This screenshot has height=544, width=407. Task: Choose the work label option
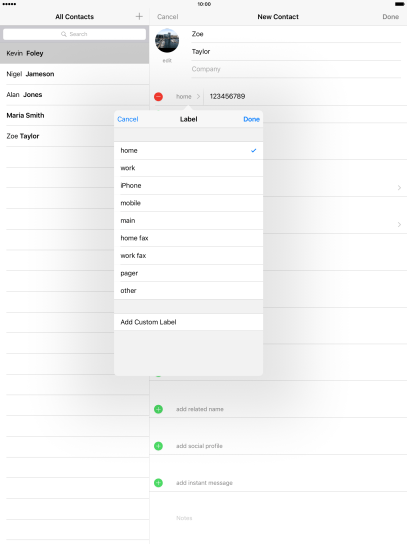click(x=188, y=168)
